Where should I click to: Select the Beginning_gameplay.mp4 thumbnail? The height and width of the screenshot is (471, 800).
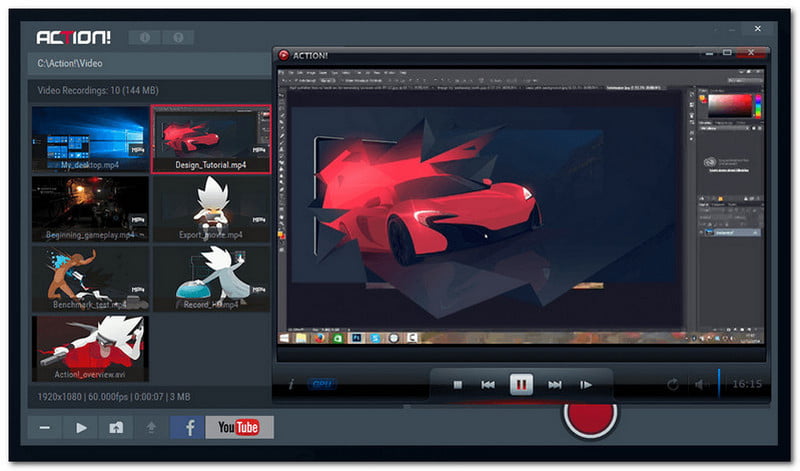tap(90, 209)
